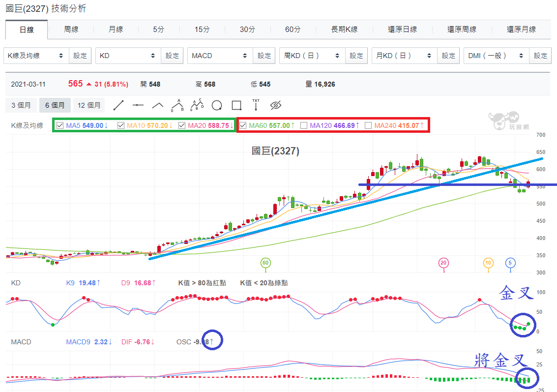Viewport: 557px width, 392px height.
Task: Open the KD indicator dropdown
Action: [128, 56]
